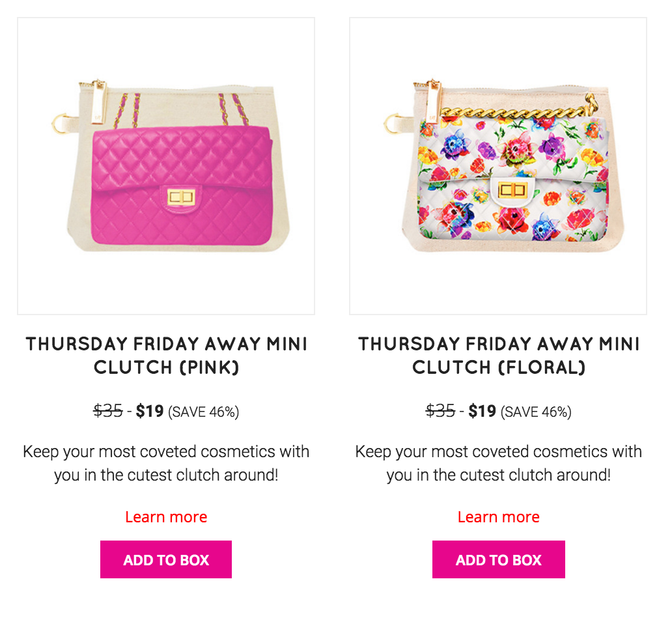
Task: Select the bold $19 price for floral clutch
Action: coord(482,411)
